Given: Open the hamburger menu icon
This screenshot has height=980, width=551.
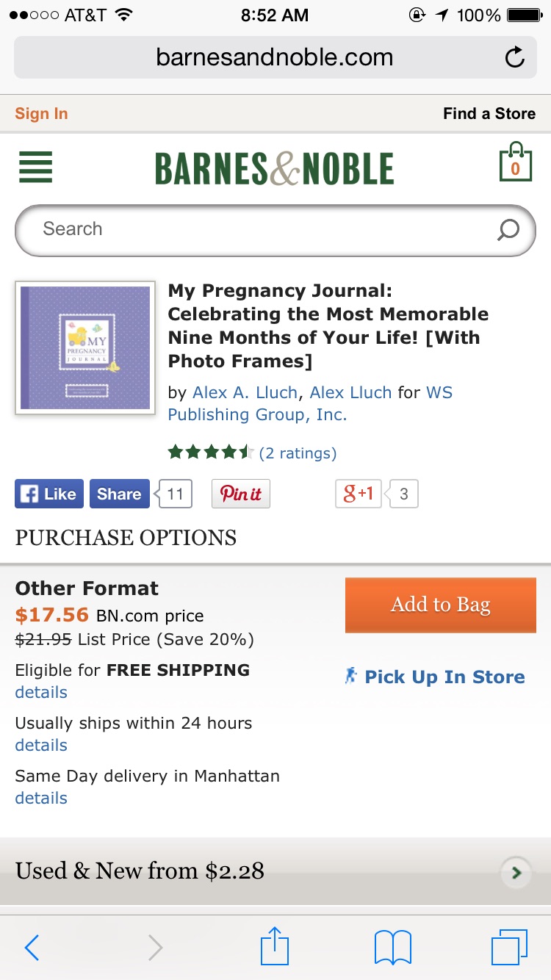Looking at the screenshot, I should point(35,167).
